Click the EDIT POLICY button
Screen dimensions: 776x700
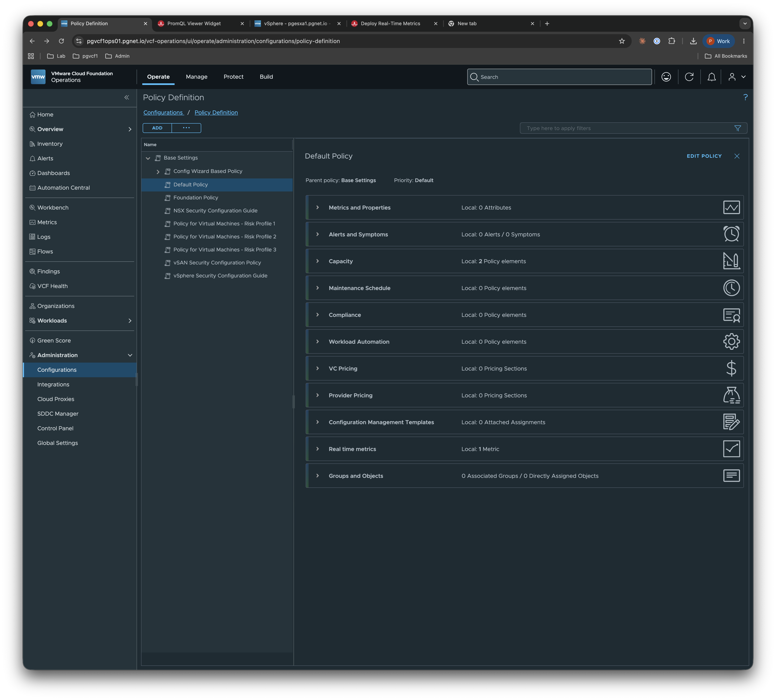click(x=704, y=156)
